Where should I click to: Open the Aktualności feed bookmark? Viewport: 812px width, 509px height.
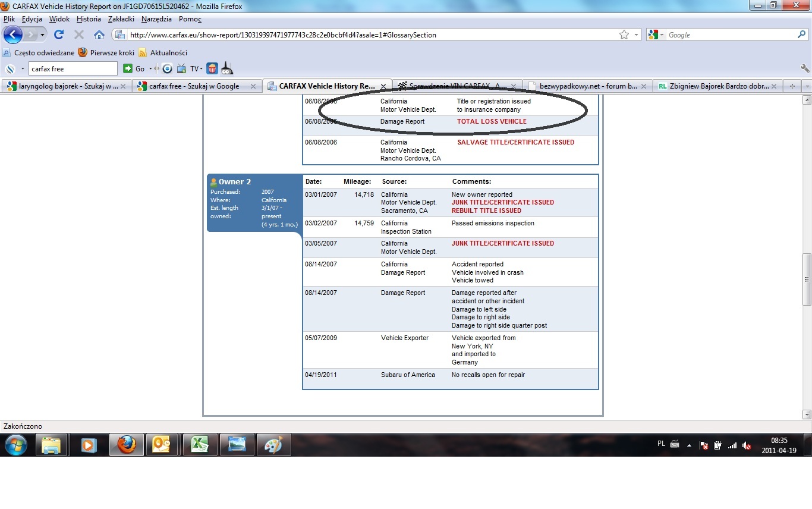click(163, 52)
